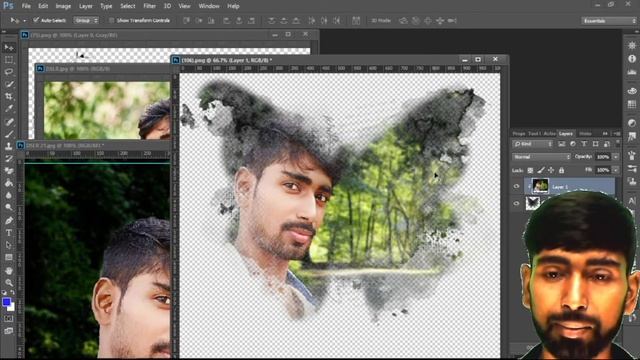Collapse the panel group with double arrows
640x360 pixels.
click(605, 133)
